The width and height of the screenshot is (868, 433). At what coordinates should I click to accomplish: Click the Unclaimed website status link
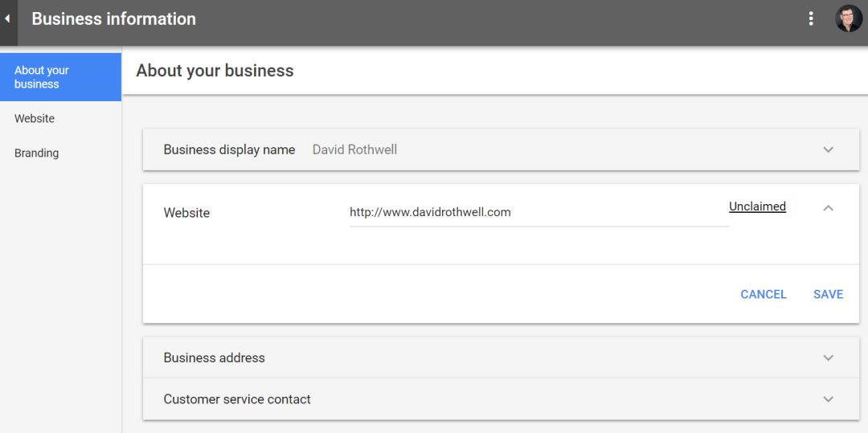point(757,206)
